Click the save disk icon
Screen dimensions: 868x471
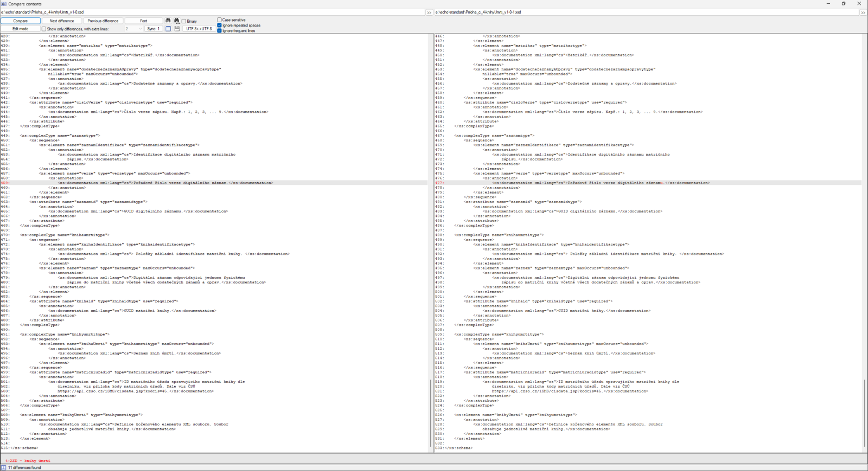[177, 29]
